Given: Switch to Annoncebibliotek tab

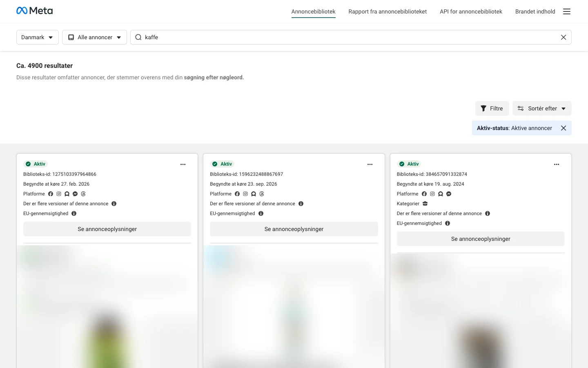Looking at the screenshot, I should click(313, 11).
